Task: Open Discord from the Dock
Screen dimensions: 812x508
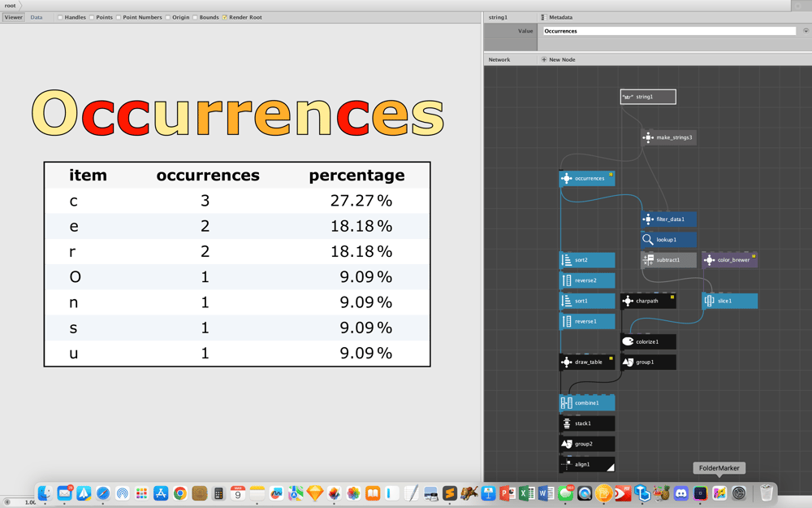Action: (681, 493)
